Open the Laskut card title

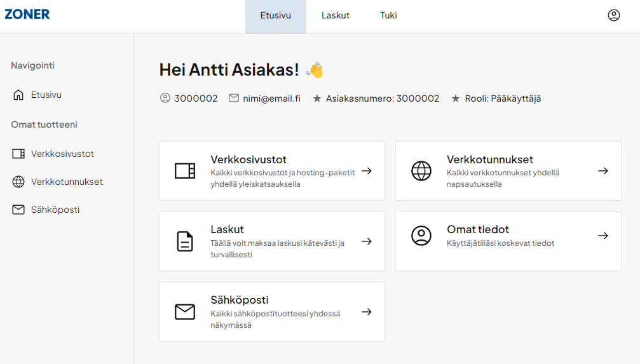227,229
